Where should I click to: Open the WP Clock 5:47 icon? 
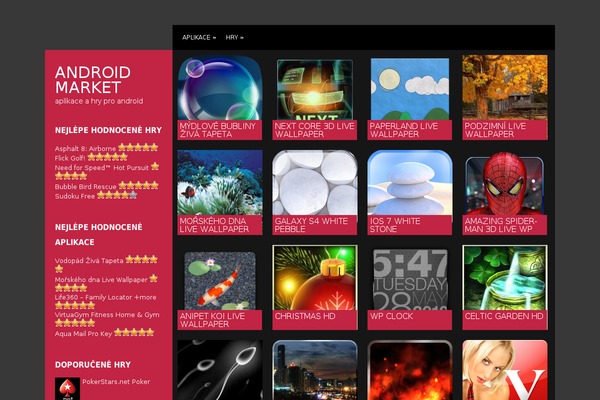(410, 279)
